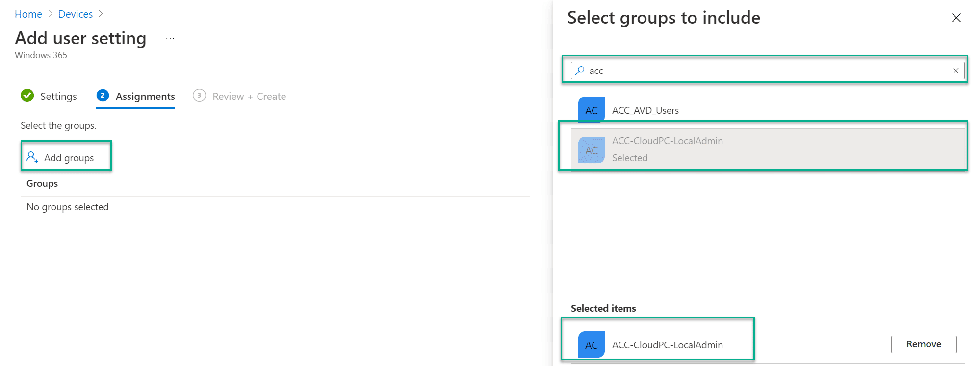
Task: Select the ACC_AVD_Users group
Action: [x=768, y=110]
